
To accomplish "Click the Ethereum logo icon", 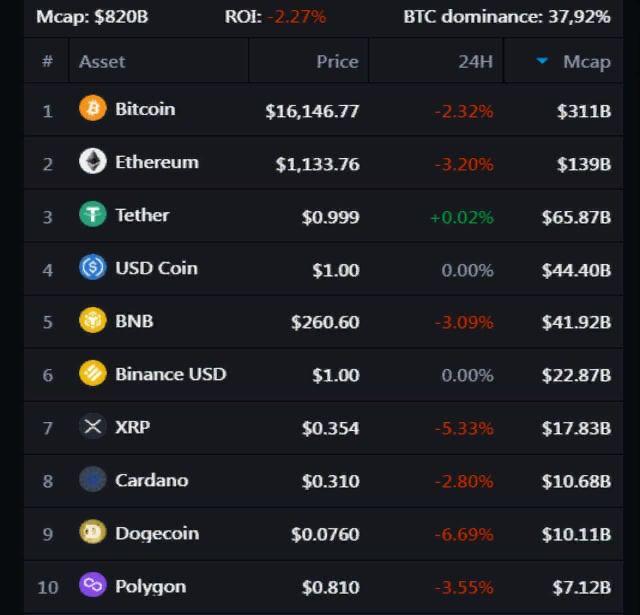I will click(x=93, y=162).
